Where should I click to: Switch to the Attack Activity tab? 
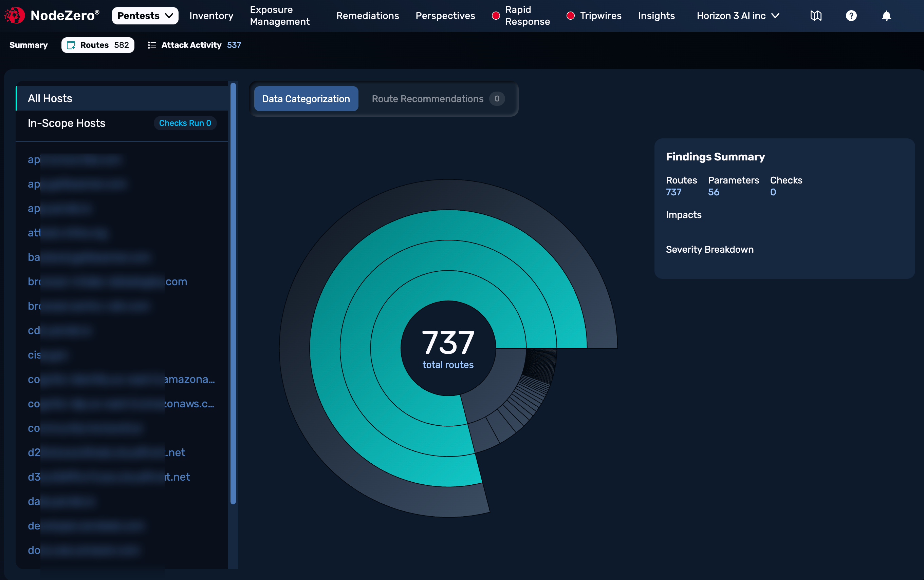click(195, 45)
